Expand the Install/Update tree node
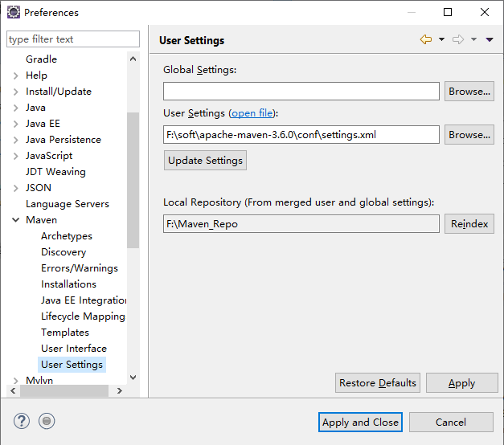This screenshot has height=445, width=504. [x=15, y=92]
